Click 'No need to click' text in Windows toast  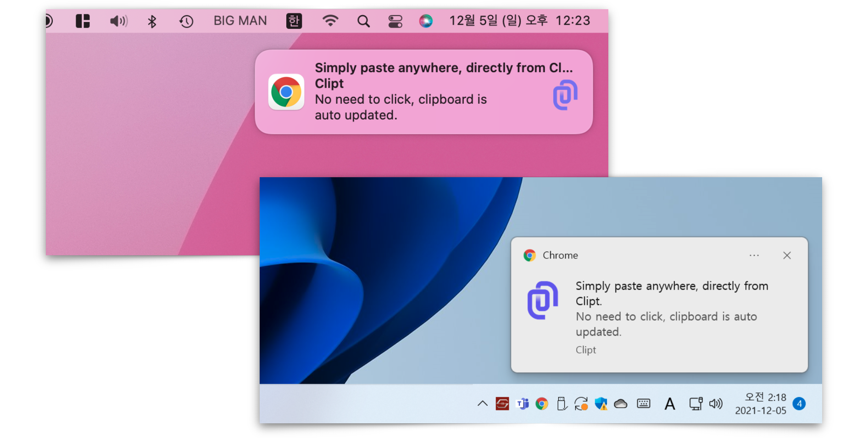[666, 324]
